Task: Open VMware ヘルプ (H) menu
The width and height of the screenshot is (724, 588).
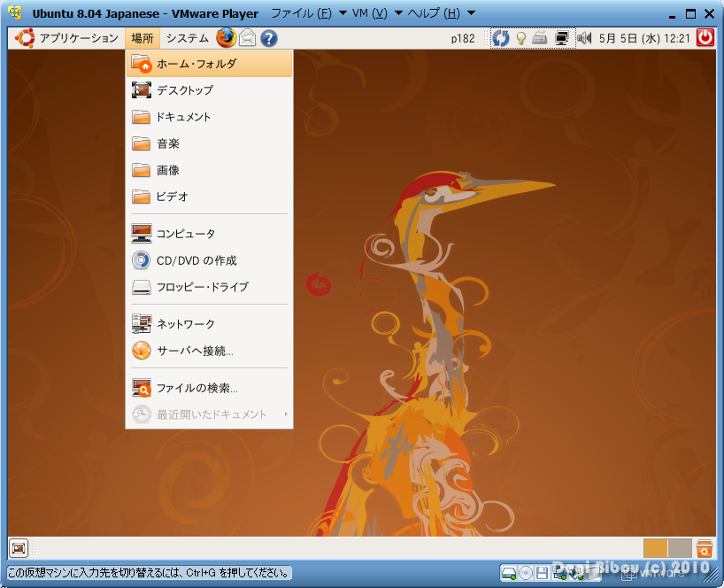Action: pyautogui.click(x=434, y=13)
